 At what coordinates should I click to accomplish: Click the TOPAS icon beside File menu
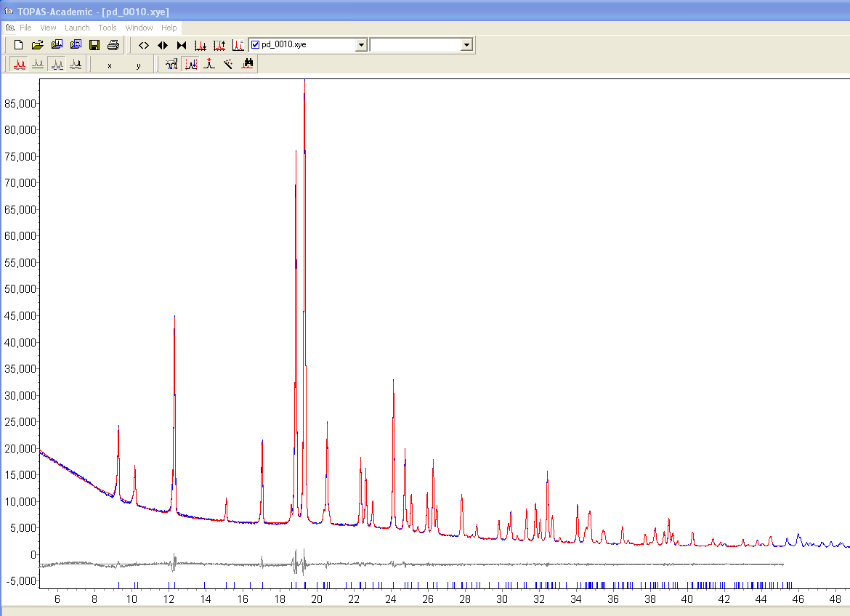[9, 28]
